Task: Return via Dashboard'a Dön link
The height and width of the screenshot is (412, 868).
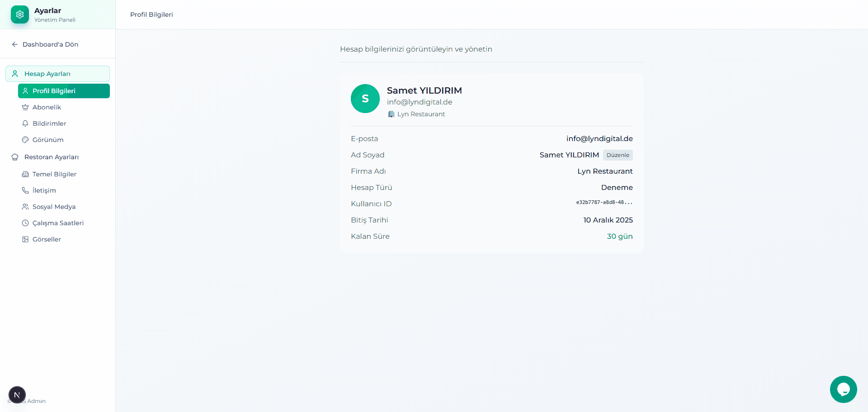Action: click(x=50, y=44)
